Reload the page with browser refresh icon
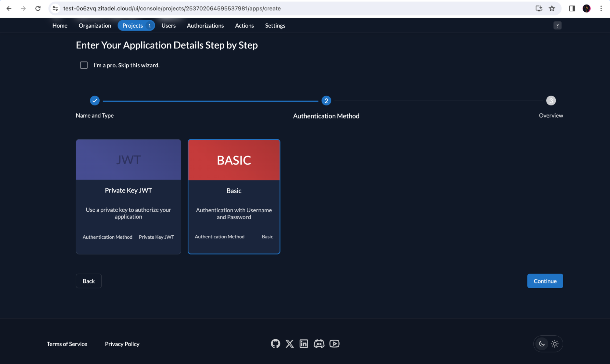610x364 pixels. [38, 9]
